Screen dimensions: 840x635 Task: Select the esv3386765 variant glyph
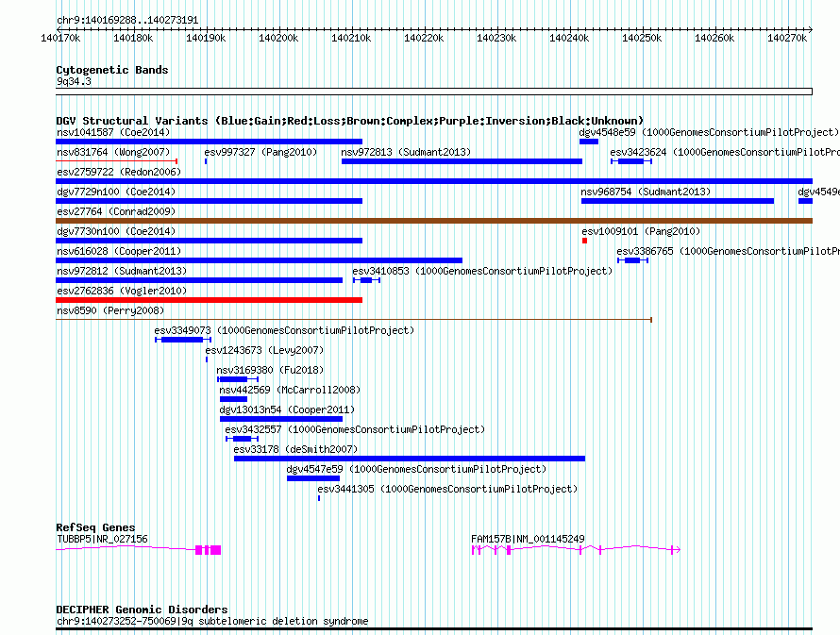(x=632, y=260)
